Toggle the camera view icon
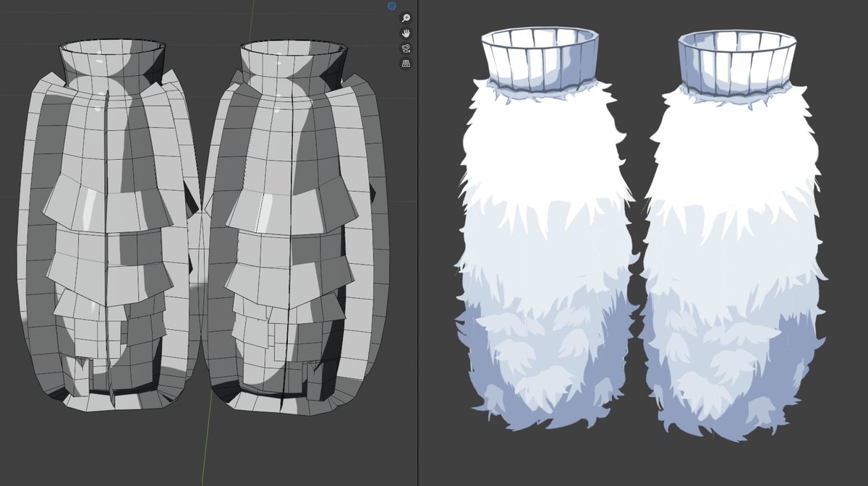The image size is (868, 486). pos(407,48)
